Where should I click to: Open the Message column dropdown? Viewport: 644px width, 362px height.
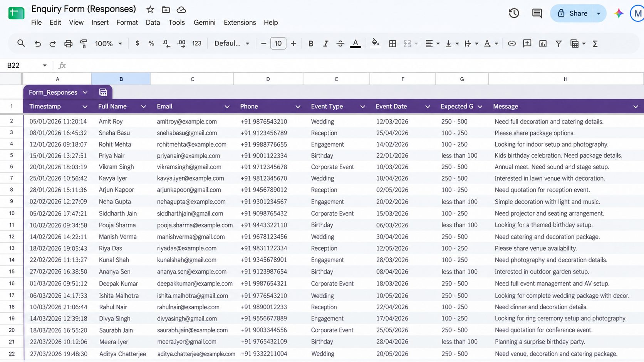[636, 107]
